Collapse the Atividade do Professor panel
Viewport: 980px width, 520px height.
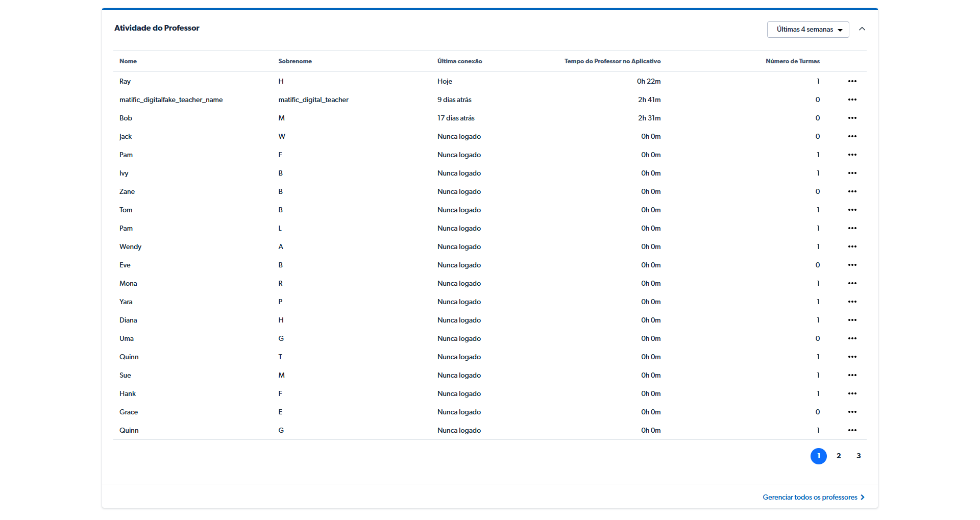(862, 29)
